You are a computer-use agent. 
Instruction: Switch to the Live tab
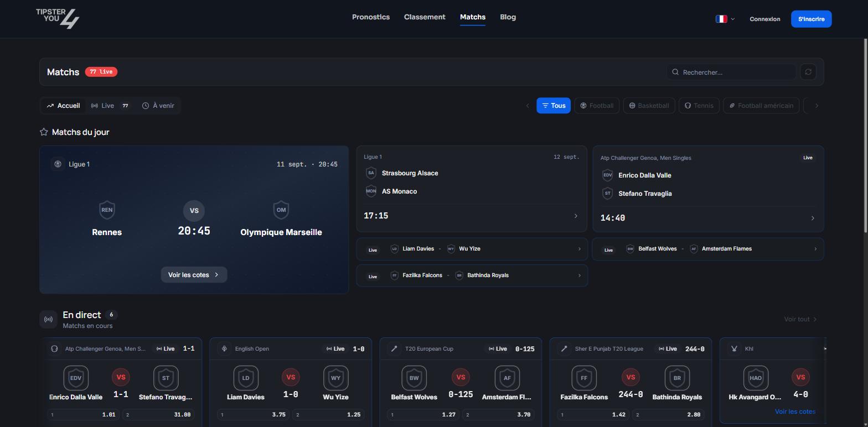tap(110, 106)
